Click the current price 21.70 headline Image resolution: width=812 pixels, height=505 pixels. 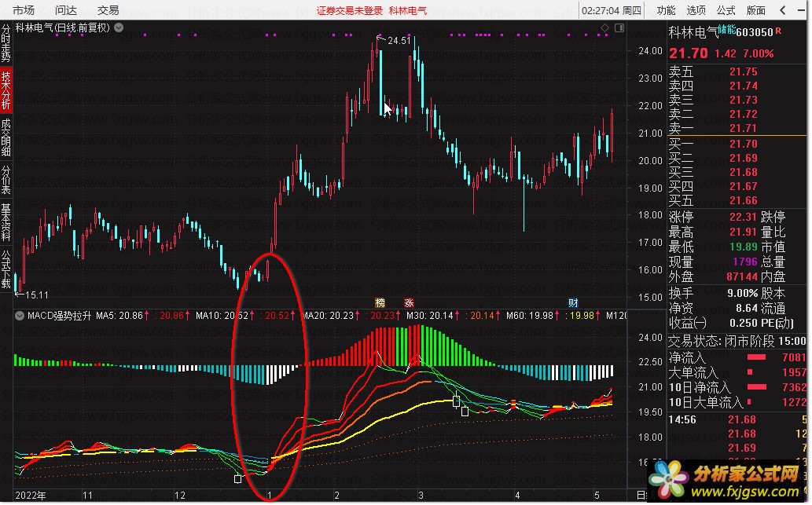click(689, 53)
